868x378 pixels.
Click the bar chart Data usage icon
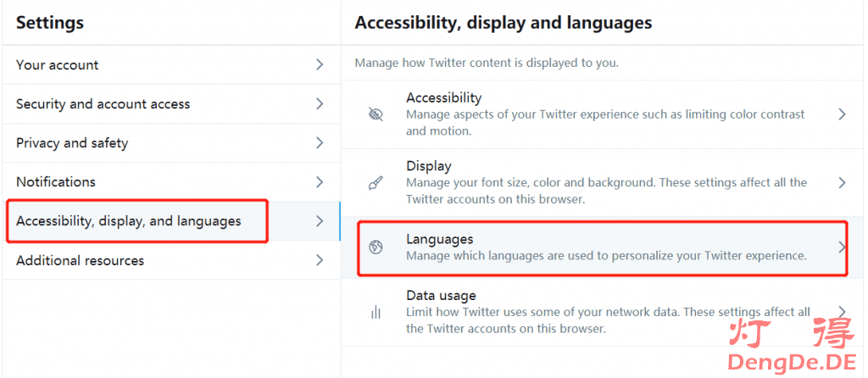point(376,313)
